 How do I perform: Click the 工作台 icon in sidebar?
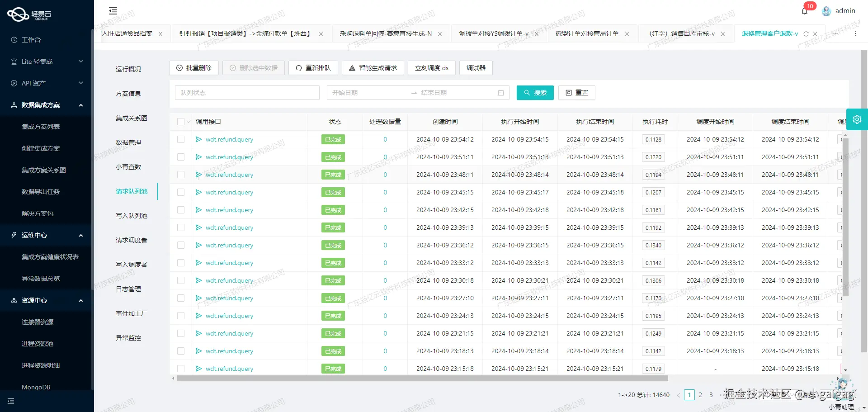(14, 40)
